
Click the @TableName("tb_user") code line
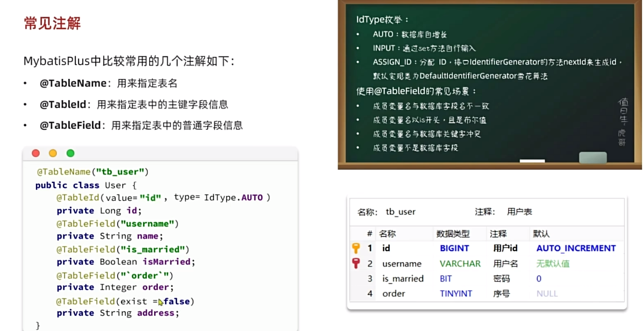click(93, 172)
